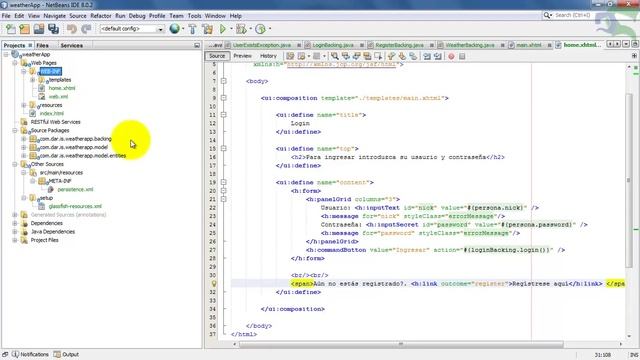Switch to the Source view
The height and width of the screenshot is (360, 640).
tap(217, 56)
